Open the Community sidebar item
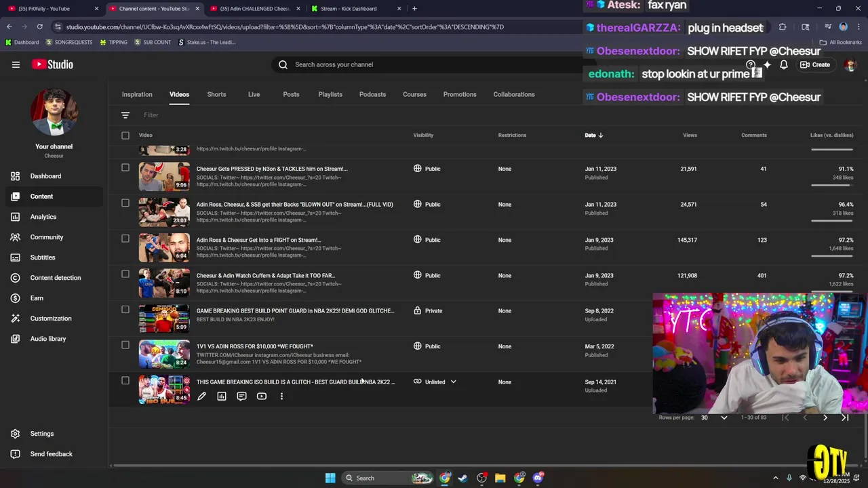This screenshot has width=868, height=488. (x=54, y=237)
